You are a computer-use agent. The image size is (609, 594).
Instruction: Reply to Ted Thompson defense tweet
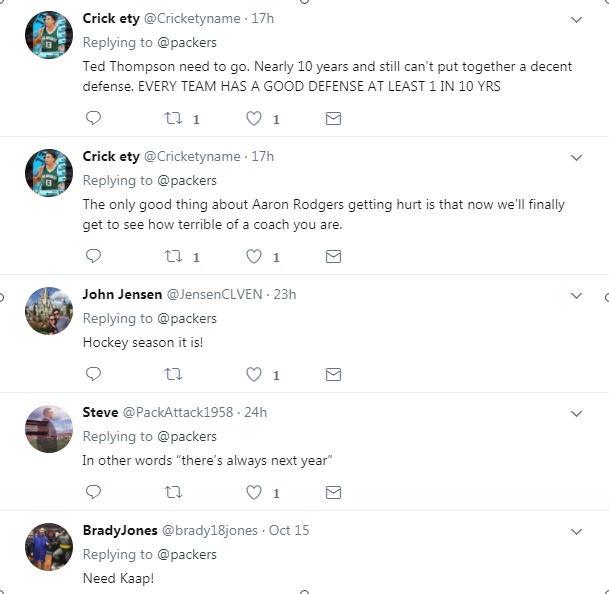click(x=94, y=118)
